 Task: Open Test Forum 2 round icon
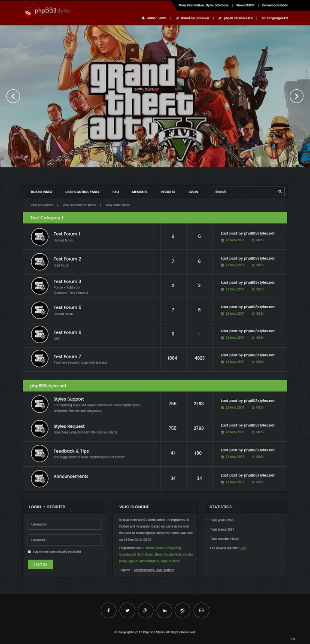click(x=40, y=261)
